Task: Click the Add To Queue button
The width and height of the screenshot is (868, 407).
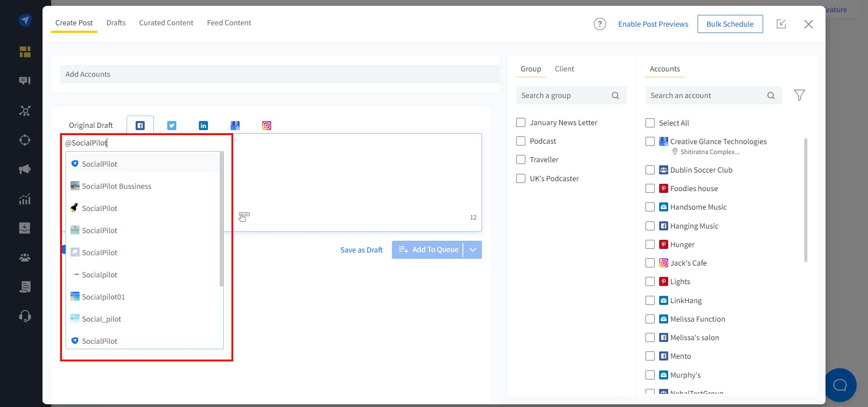Action: point(428,250)
